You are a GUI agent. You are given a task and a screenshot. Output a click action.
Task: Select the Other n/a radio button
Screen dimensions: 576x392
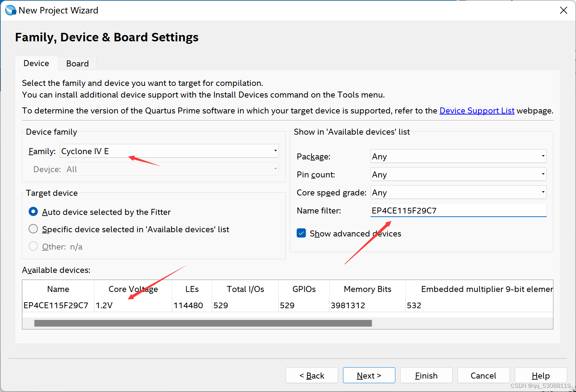[x=33, y=246]
